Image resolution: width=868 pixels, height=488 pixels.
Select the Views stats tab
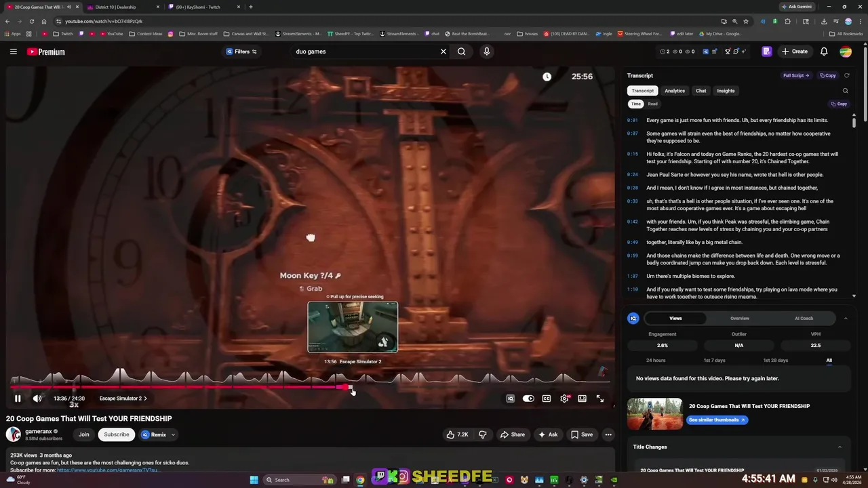click(x=675, y=318)
